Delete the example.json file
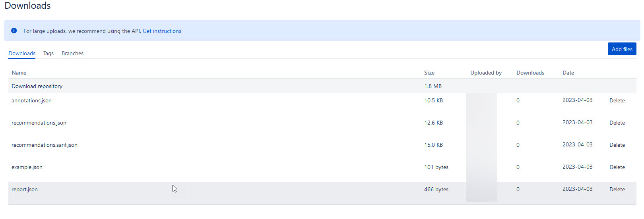This screenshot has width=644, height=219. pyautogui.click(x=617, y=167)
